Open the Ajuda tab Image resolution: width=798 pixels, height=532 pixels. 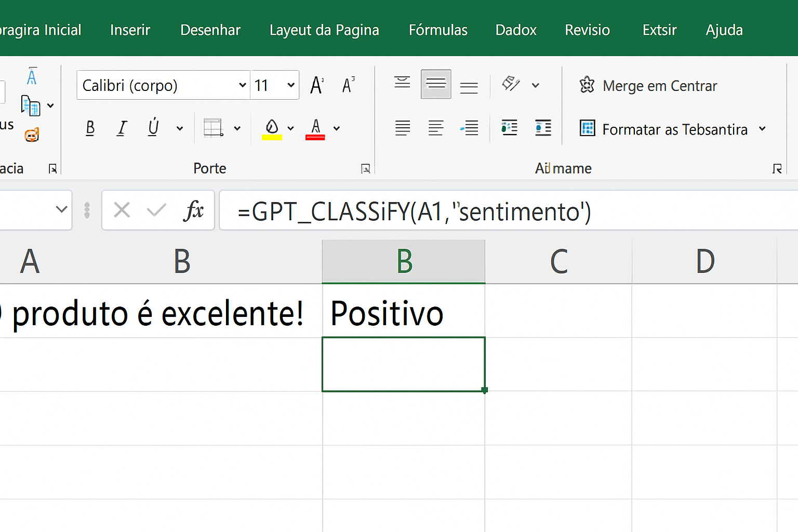(x=724, y=30)
